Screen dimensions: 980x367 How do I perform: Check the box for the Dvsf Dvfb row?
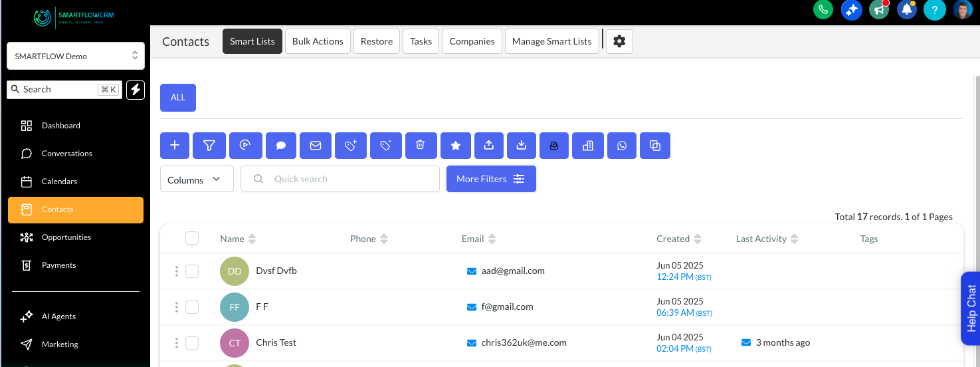coord(192,271)
